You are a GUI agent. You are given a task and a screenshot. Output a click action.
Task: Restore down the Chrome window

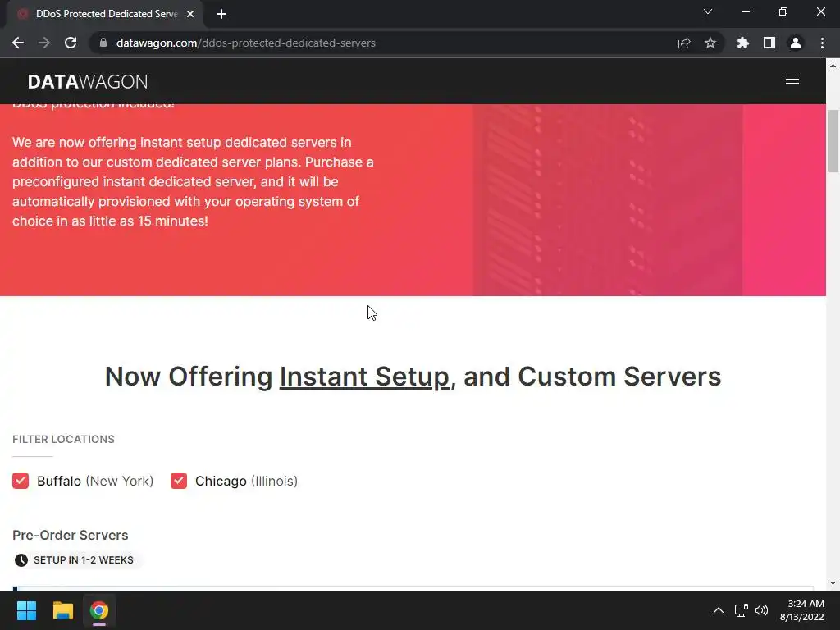(783, 11)
